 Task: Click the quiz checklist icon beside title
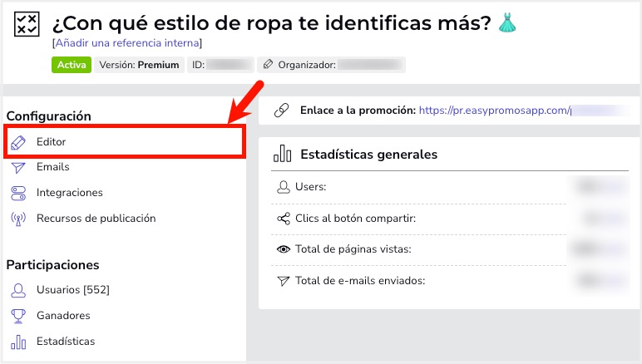tap(27, 24)
